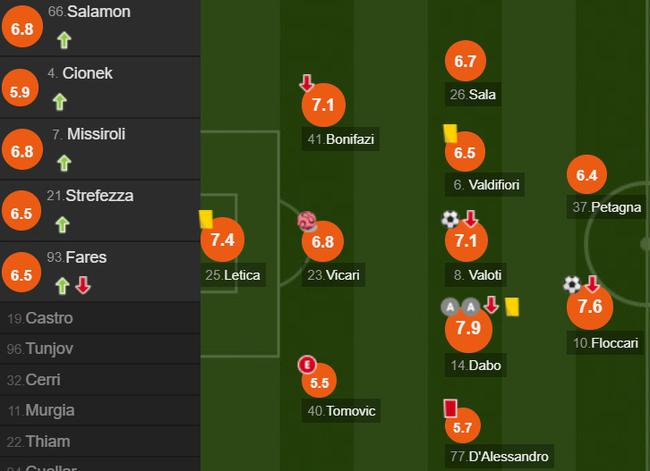This screenshot has width=650, height=471.
Task: Click Salamon's green substitution arrow
Action: click(64, 40)
